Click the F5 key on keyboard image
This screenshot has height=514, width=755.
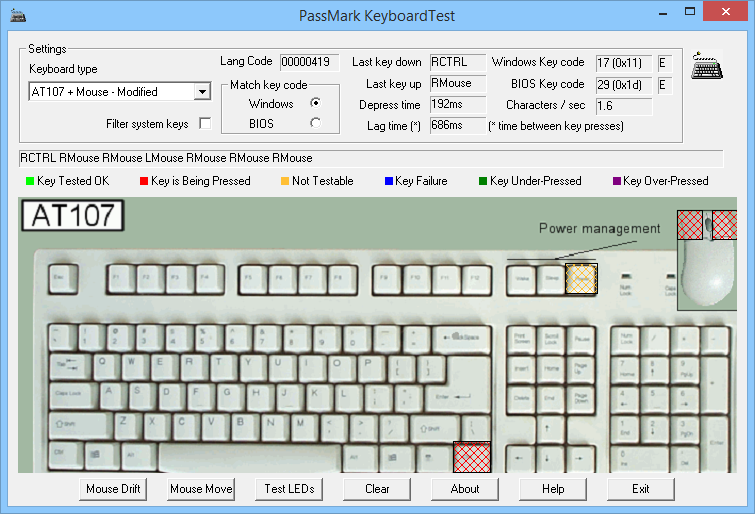(254, 279)
